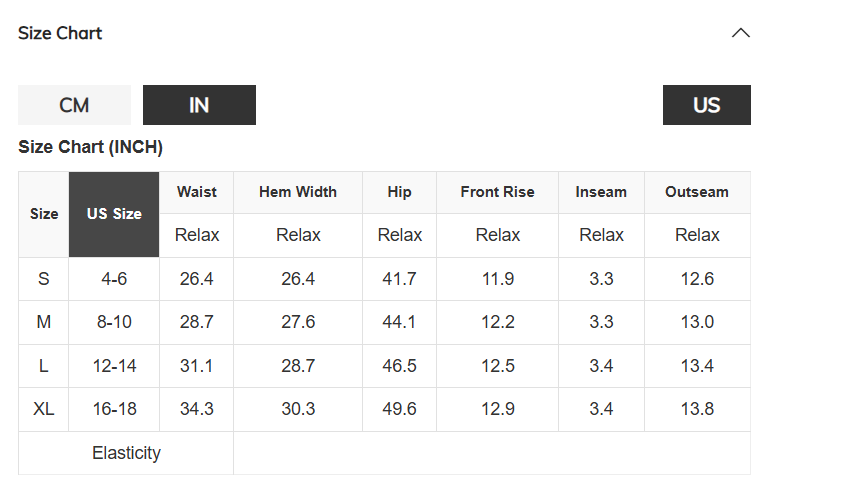Click the Front Rise column header

coord(498,192)
